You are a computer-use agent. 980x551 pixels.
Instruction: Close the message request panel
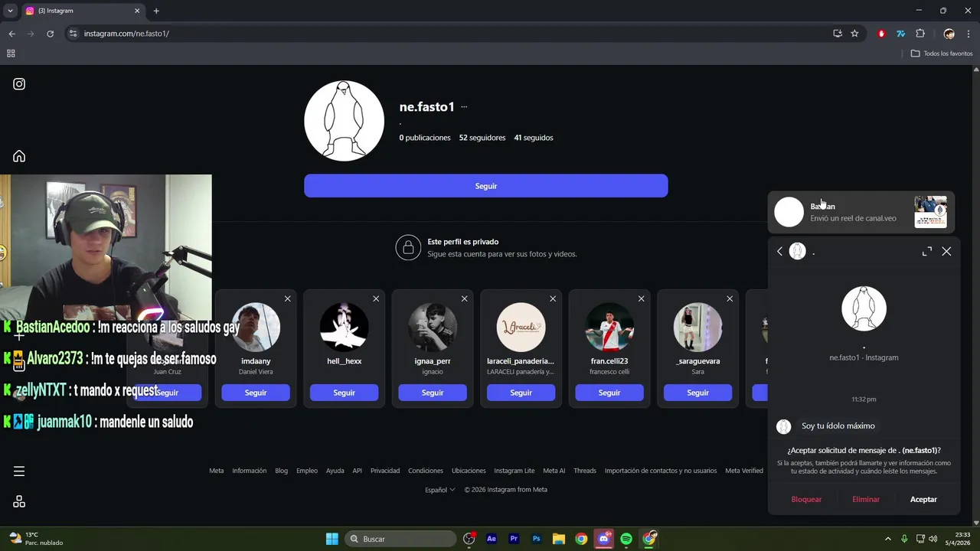click(946, 251)
